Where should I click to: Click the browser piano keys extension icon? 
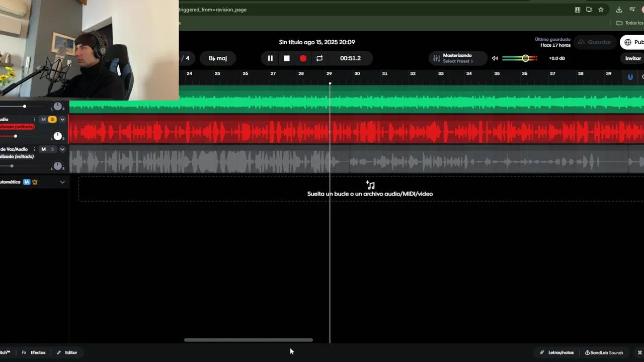(578, 10)
